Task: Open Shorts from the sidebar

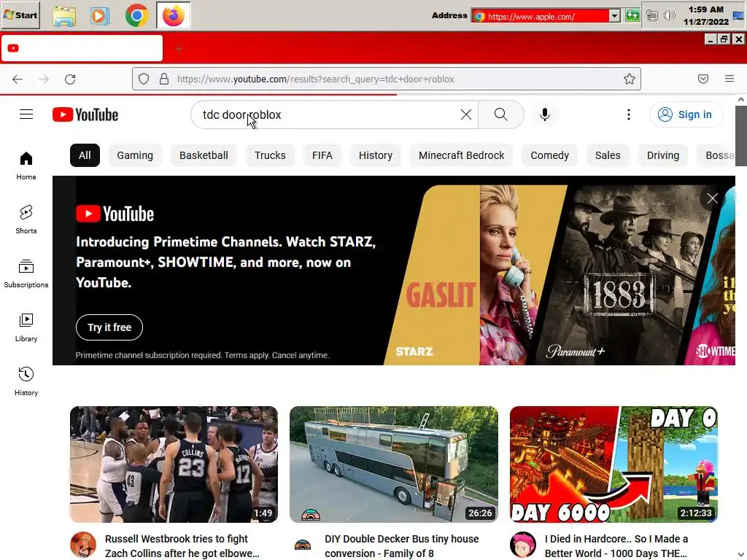Action: [x=26, y=219]
